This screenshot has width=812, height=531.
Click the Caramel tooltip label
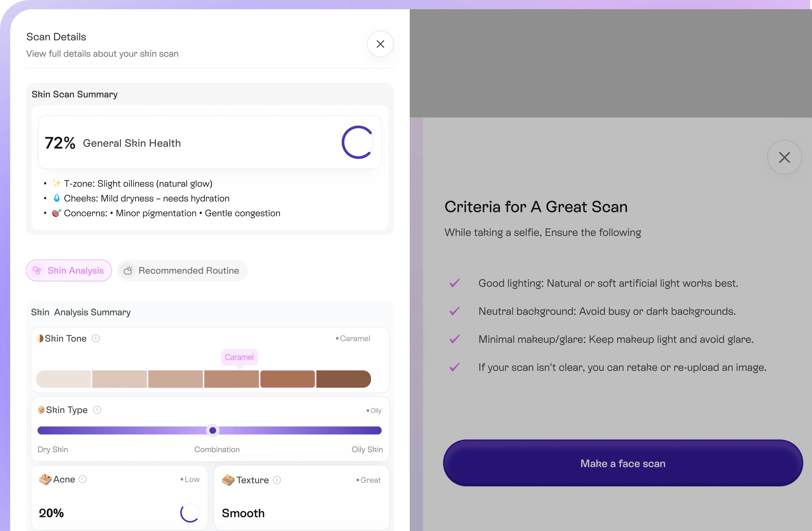[x=239, y=357]
